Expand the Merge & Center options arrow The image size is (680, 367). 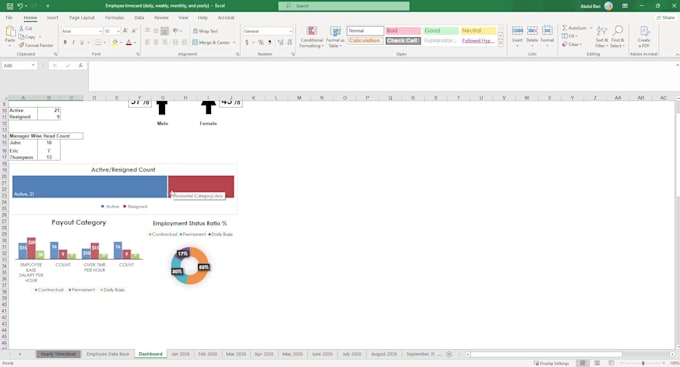(x=234, y=43)
